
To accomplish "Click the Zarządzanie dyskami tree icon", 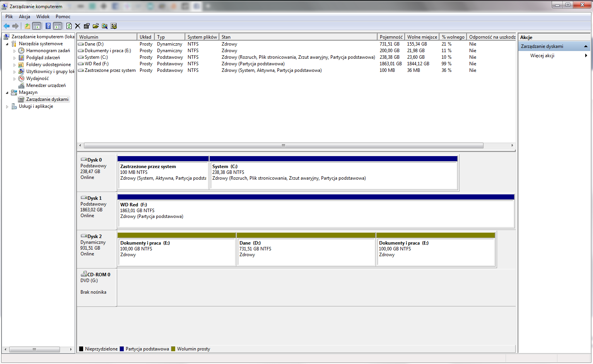I will (x=21, y=99).
